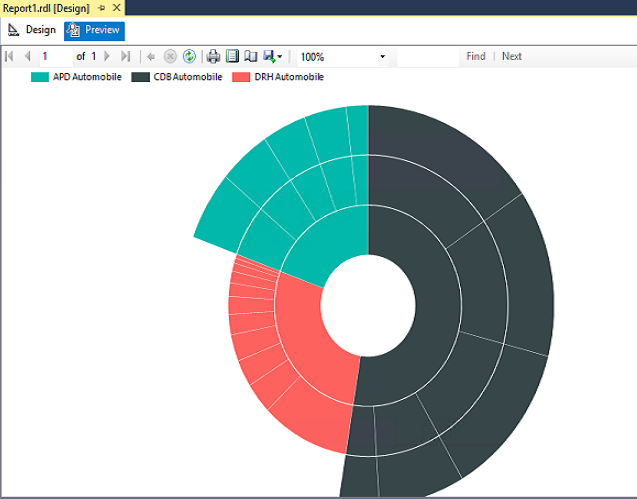Click the teal APD Automobile legend swatch
The width and height of the screenshot is (637, 499).
click(40, 77)
